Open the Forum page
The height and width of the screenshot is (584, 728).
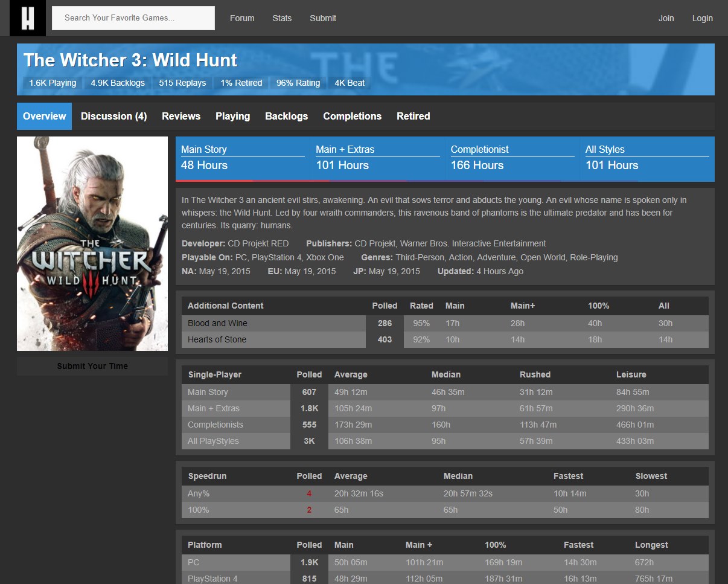coord(242,18)
